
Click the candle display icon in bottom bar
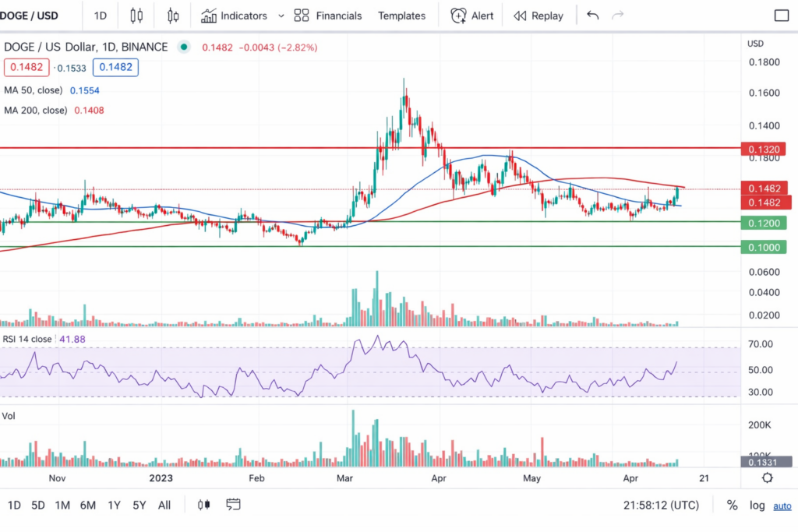point(203,505)
